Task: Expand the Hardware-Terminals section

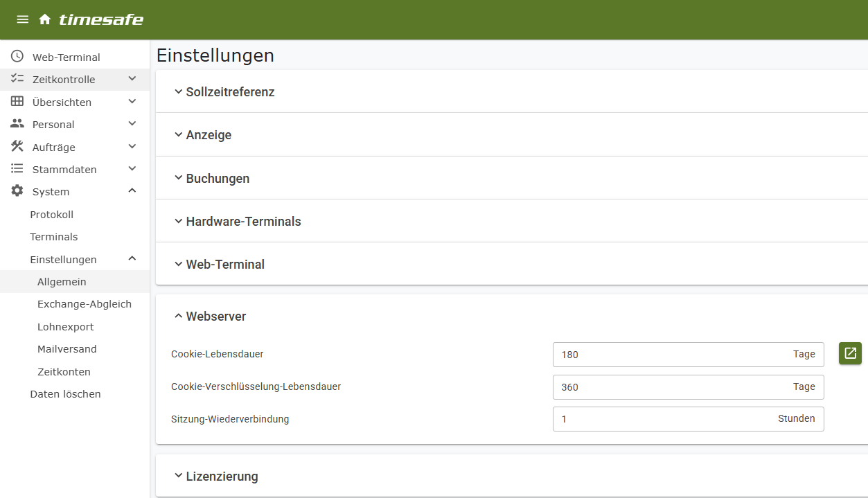Action: [x=243, y=222]
